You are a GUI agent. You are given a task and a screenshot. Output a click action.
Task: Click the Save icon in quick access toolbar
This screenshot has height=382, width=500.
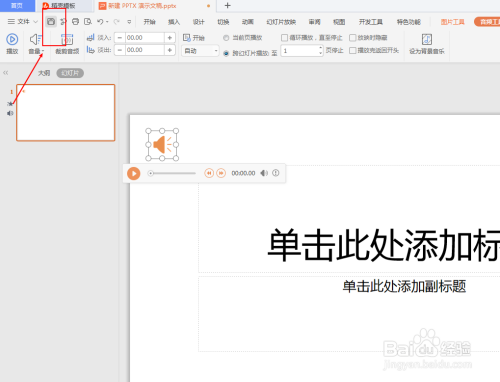pyautogui.click(x=51, y=22)
